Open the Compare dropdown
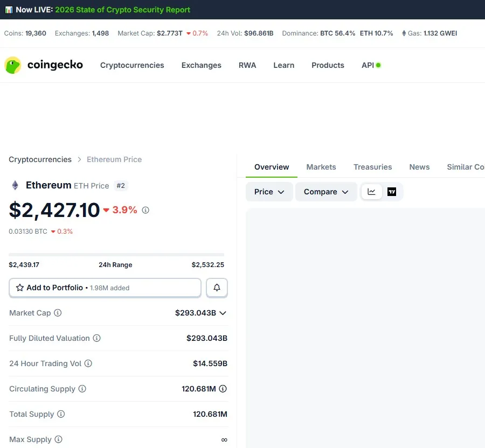This screenshot has width=485, height=448. 326,192
